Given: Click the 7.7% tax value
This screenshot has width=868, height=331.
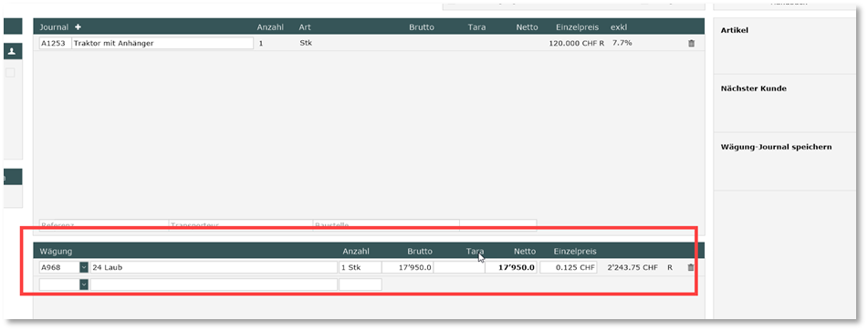Looking at the screenshot, I should tap(622, 43).
